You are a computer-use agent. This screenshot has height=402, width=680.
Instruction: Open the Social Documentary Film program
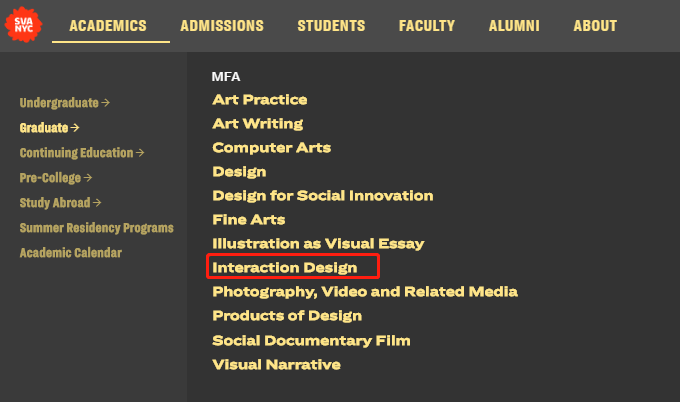[311, 340]
